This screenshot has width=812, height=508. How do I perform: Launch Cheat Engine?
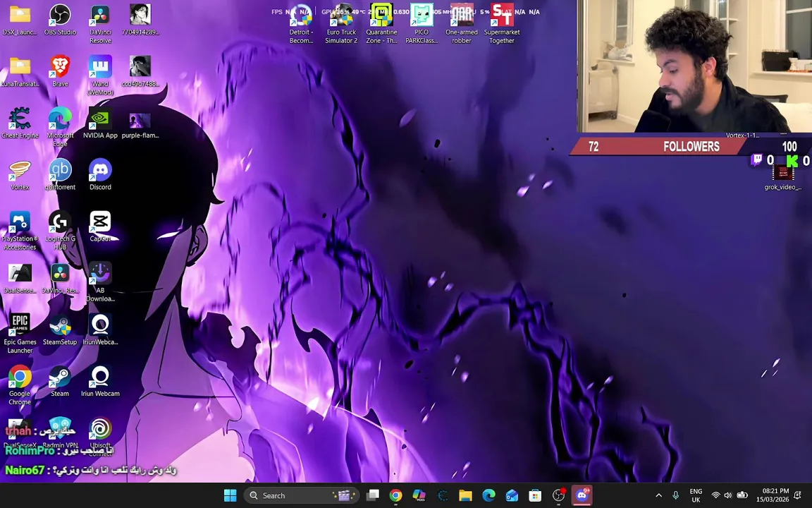(20, 123)
